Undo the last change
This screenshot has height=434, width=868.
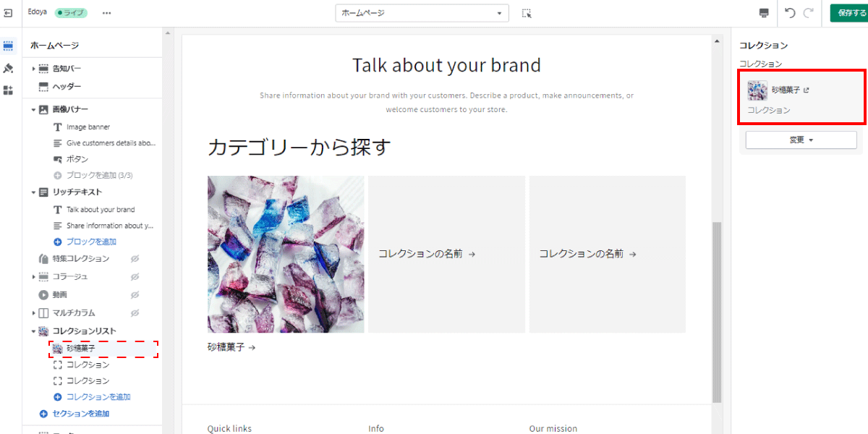coord(790,13)
